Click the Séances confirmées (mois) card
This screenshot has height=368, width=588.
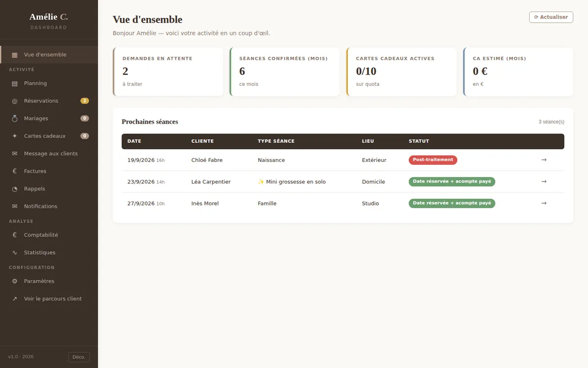[285, 72]
